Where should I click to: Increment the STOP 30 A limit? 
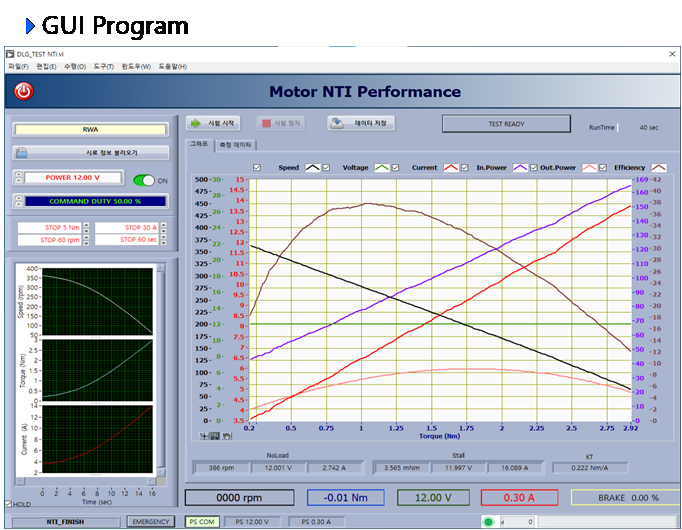pos(164,225)
